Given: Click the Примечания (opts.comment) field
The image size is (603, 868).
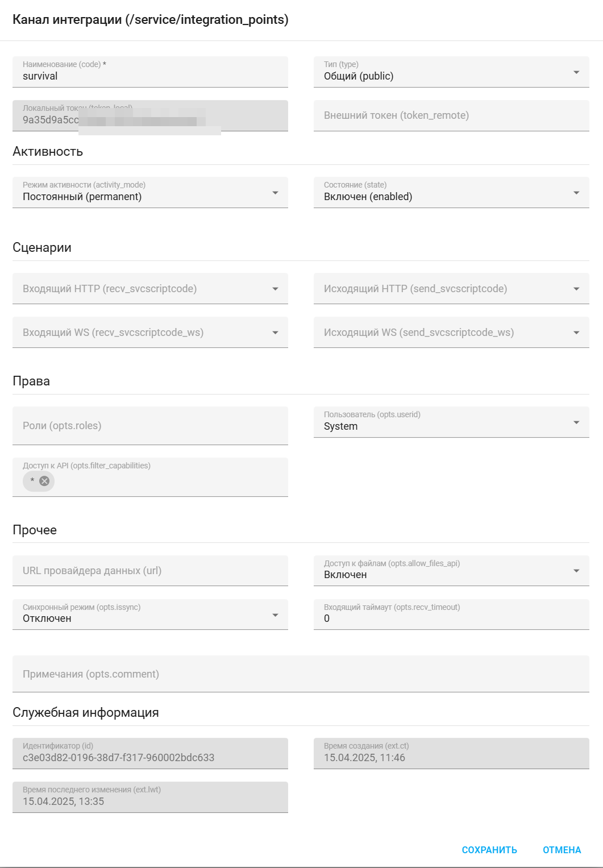Looking at the screenshot, I should (301, 674).
